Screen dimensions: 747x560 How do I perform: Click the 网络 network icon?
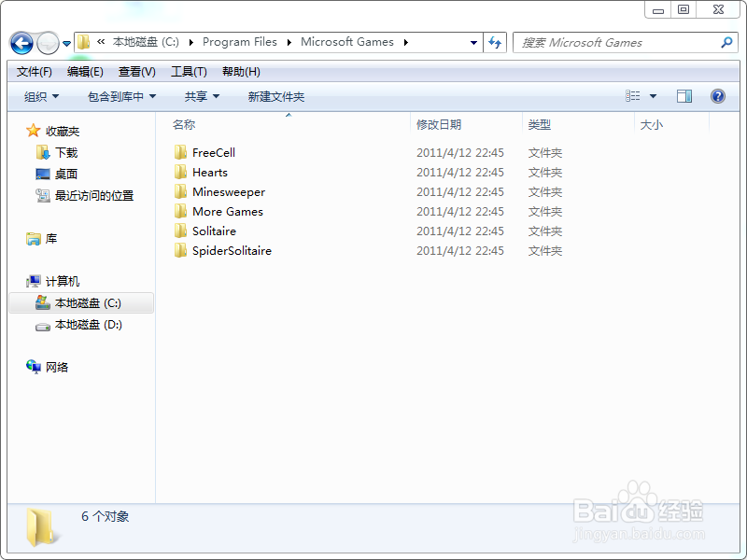(34, 367)
